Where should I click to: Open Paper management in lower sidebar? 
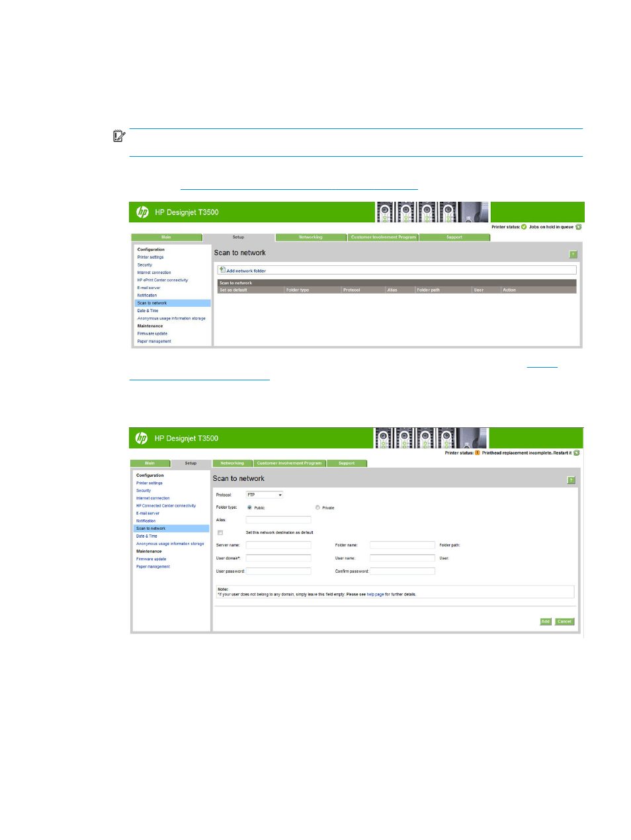pos(153,567)
